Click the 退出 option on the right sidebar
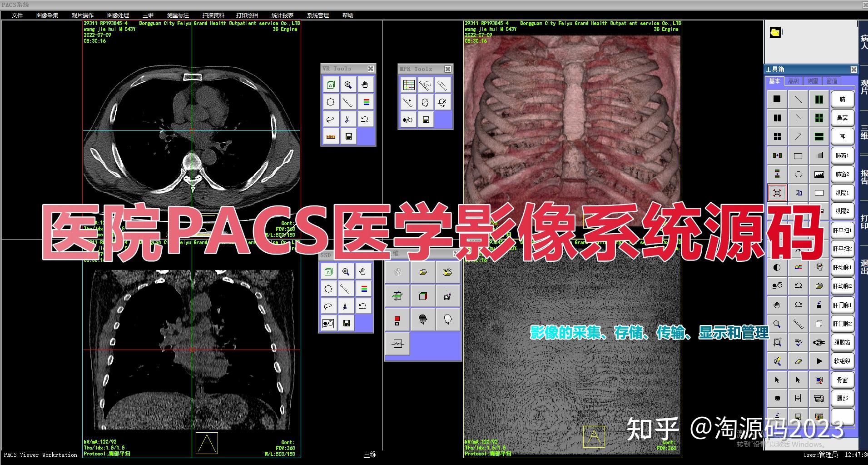This screenshot has height=465, width=868. (863, 266)
